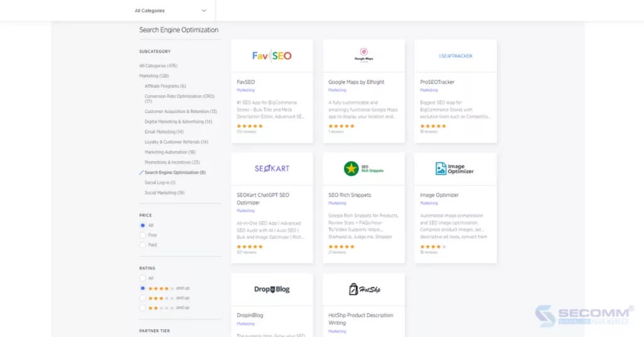Open the FavSEO app title link

click(246, 82)
